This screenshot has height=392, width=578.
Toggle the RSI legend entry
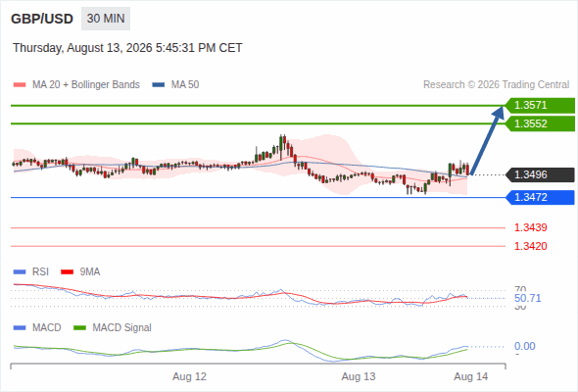click(x=31, y=271)
